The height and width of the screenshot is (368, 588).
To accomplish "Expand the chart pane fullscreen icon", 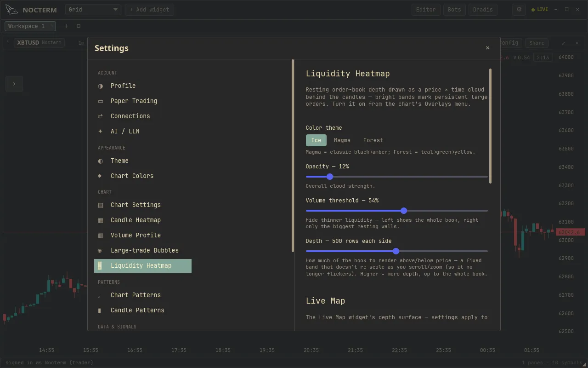I will [564, 43].
